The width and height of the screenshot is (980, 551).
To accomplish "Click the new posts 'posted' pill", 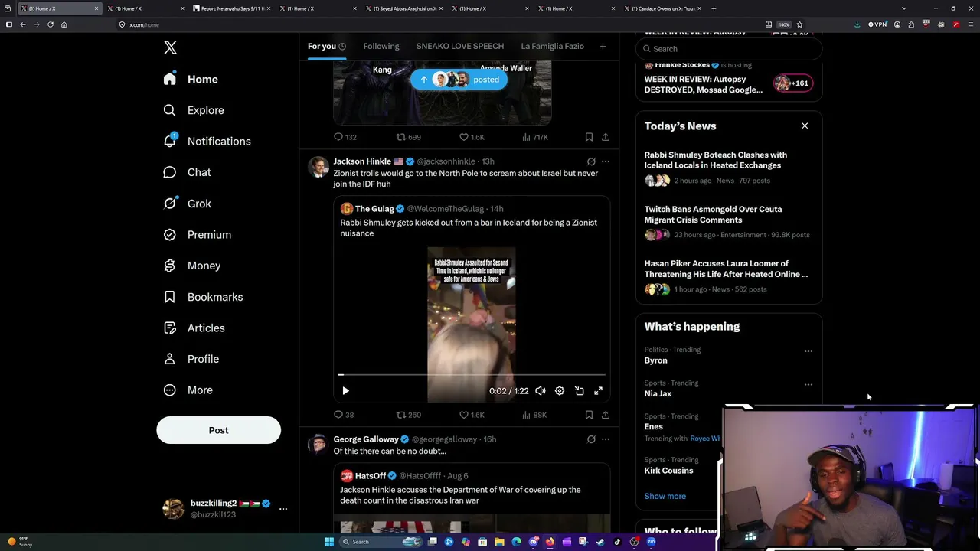I will coord(459,80).
